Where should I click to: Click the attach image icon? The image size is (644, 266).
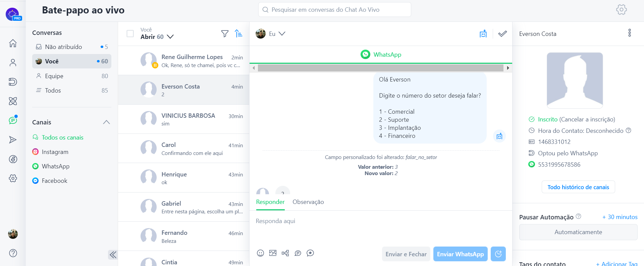[x=273, y=253]
